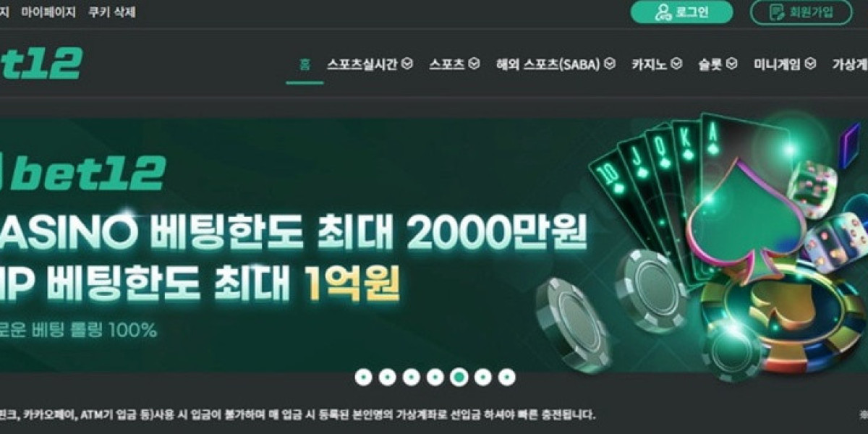Click the chevron icon beside 스포츠실시간
This screenshot has height=434, width=868.
(408, 64)
